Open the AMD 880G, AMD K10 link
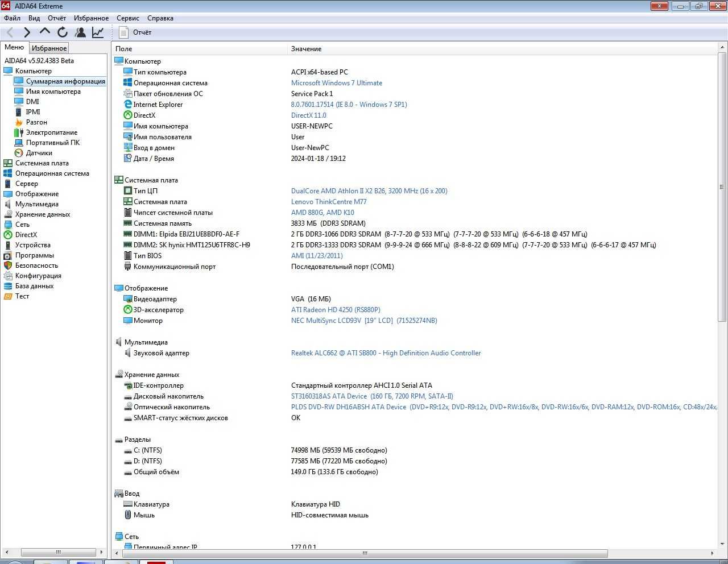Viewport: 728px width, 564px height. 322,213
